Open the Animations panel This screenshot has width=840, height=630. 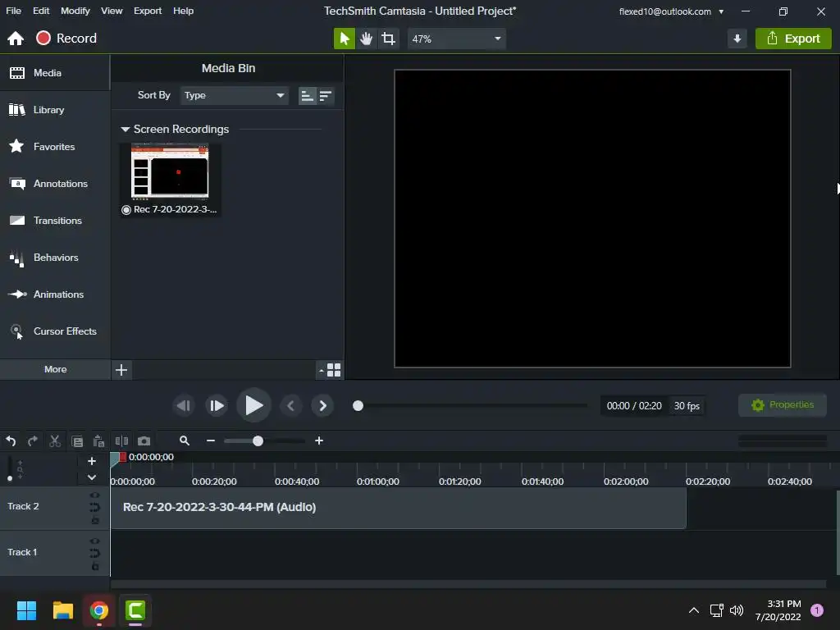pyautogui.click(x=55, y=294)
